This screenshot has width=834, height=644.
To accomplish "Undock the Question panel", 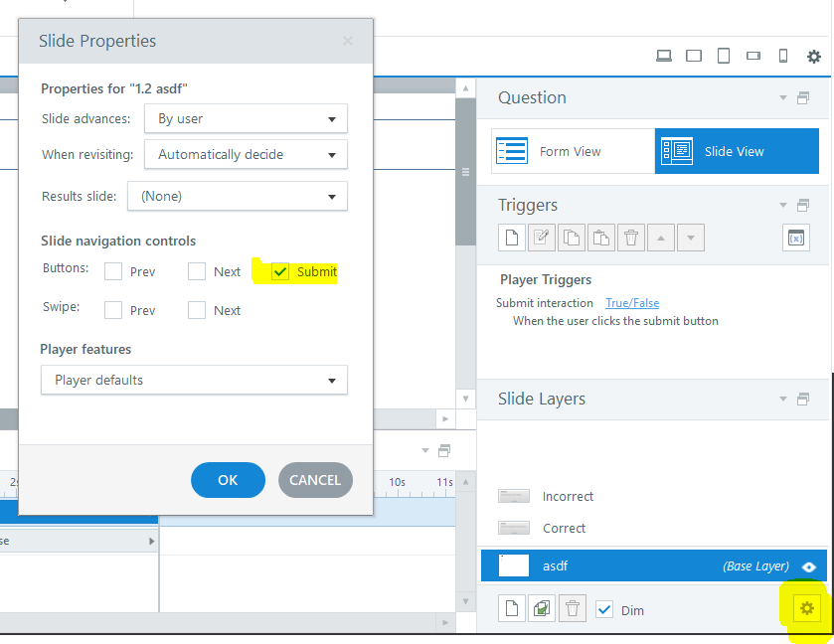I will [803, 97].
